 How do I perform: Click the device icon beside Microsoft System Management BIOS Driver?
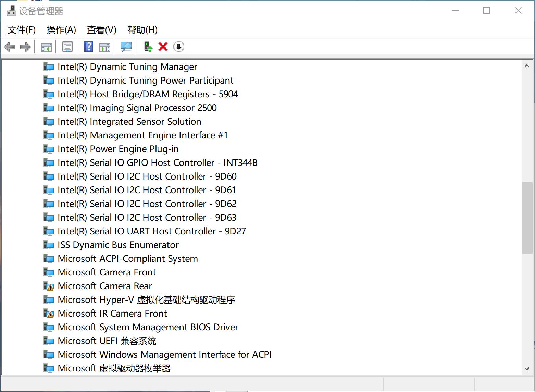pyautogui.click(x=49, y=327)
